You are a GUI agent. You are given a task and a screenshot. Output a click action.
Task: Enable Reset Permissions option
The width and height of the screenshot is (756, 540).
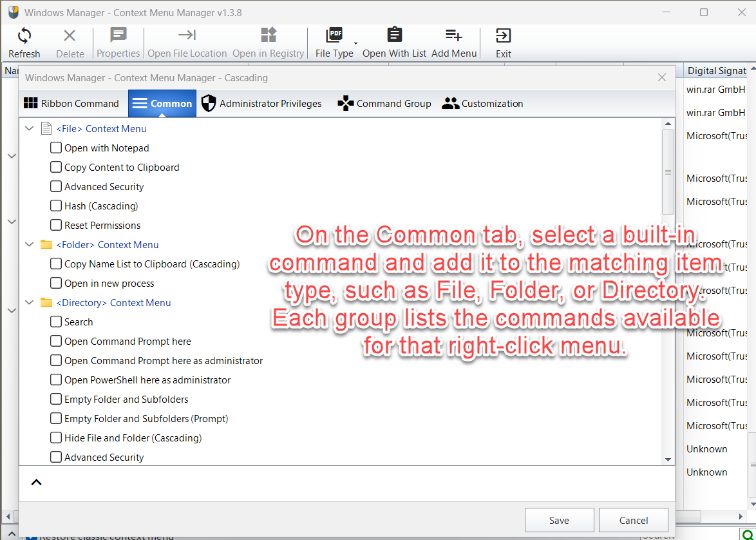click(x=56, y=225)
